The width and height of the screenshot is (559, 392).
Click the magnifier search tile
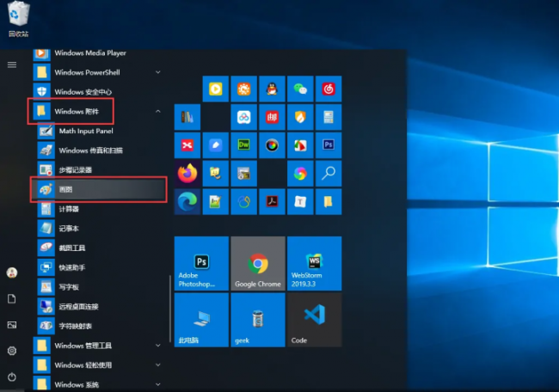[x=329, y=174]
